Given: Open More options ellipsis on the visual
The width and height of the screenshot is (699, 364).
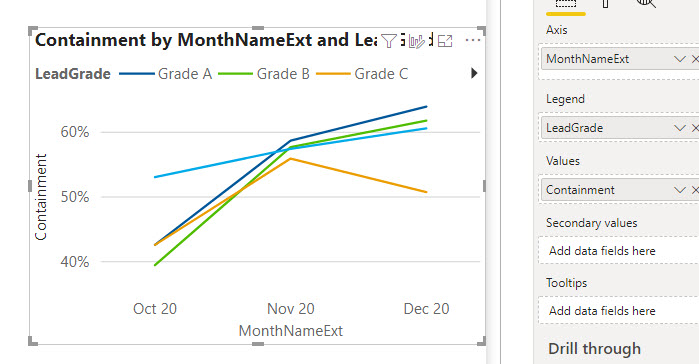Looking at the screenshot, I should [473, 41].
